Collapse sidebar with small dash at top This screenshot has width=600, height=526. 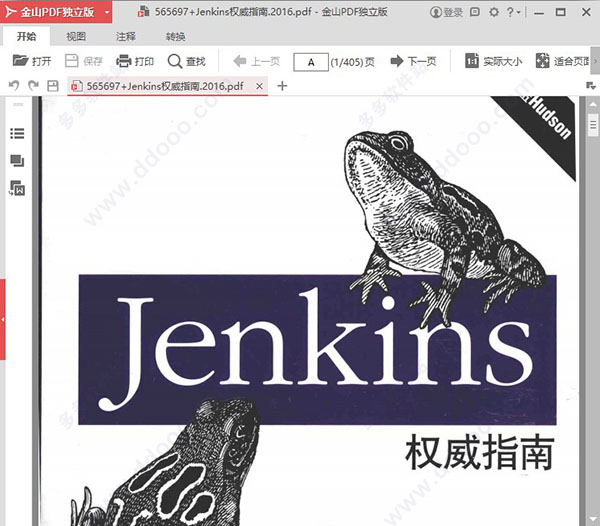(18, 104)
